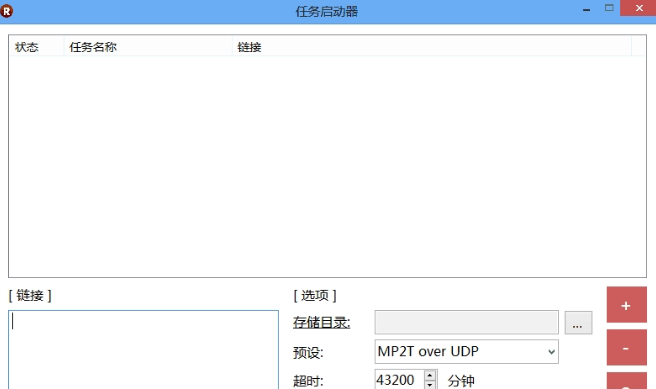Viewport: 656px width, 389px height.
Task: Maximize the 任务启动器 window
Action: pyautogui.click(x=609, y=8)
